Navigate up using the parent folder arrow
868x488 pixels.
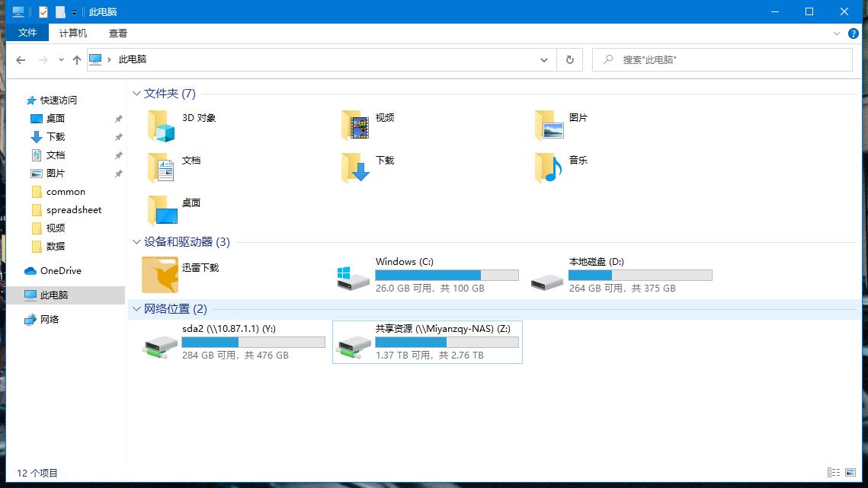pyautogui.click(x=76, y=59)
